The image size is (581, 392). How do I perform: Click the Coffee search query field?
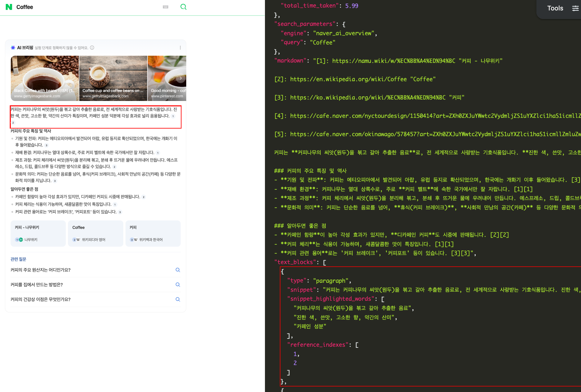[86, 7]
